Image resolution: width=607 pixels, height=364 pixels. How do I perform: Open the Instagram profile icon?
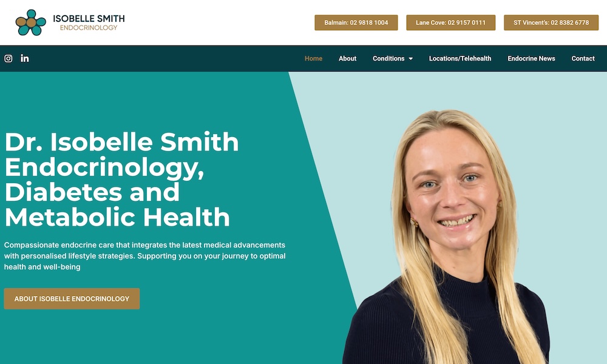coord(8,58)
